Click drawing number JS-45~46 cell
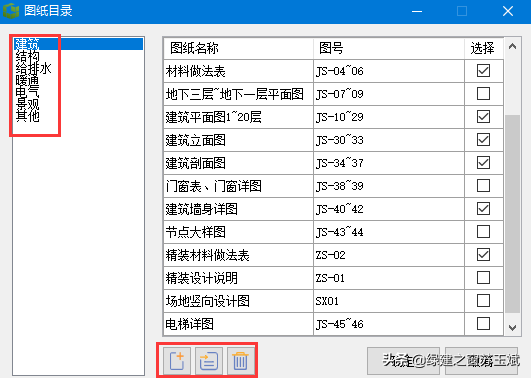Image resolution: width=531 pixels, height=378 pixels. coord(389,324)
